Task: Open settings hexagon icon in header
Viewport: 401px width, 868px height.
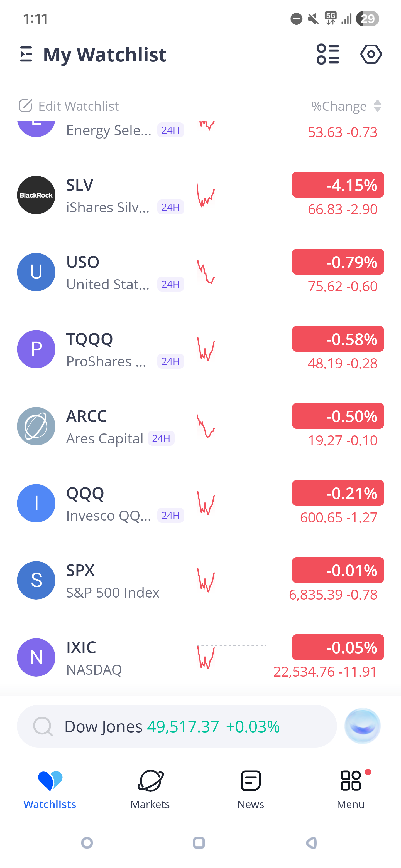Action: click(371, 54)
